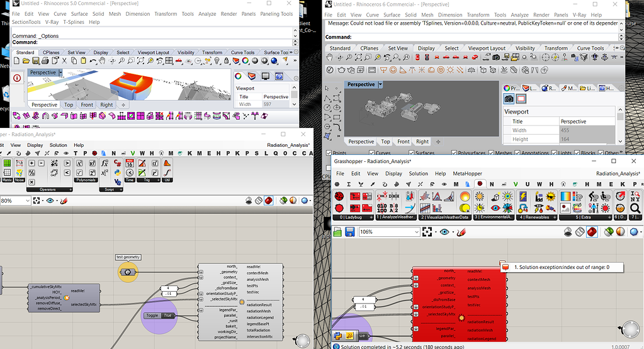Click the scrollbar down arrow in Rhino 6 properties
The image size is (644, 349).
(620, 141)
